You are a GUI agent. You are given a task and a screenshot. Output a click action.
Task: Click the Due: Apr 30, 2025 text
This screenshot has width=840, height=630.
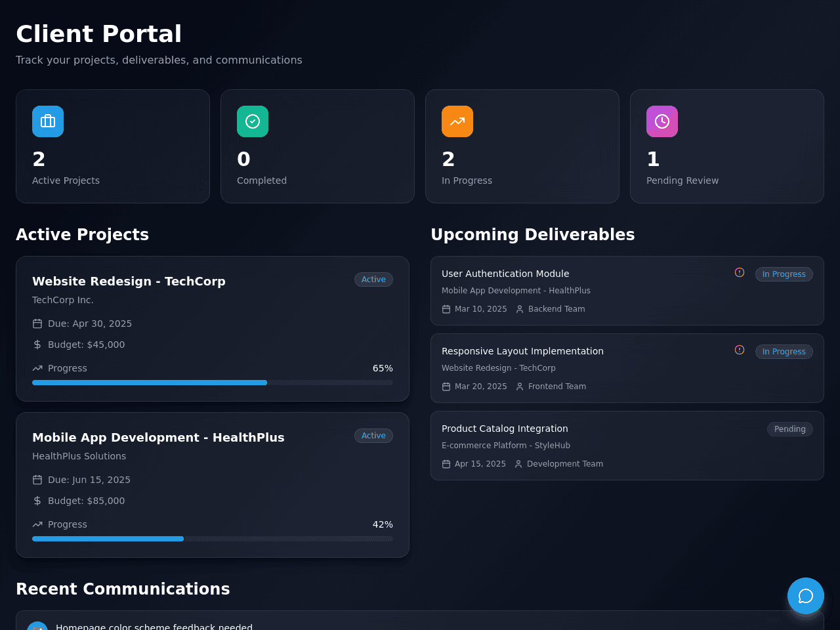click(x=90, y=324)
